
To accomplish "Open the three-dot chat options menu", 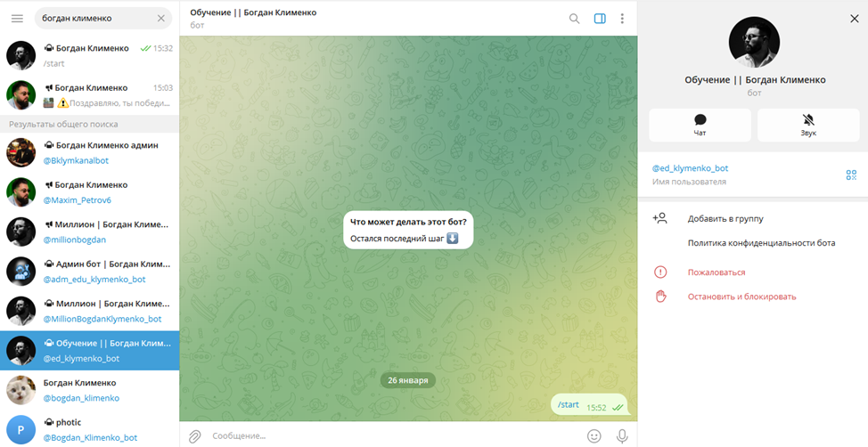I will click(x=622, y=19).
